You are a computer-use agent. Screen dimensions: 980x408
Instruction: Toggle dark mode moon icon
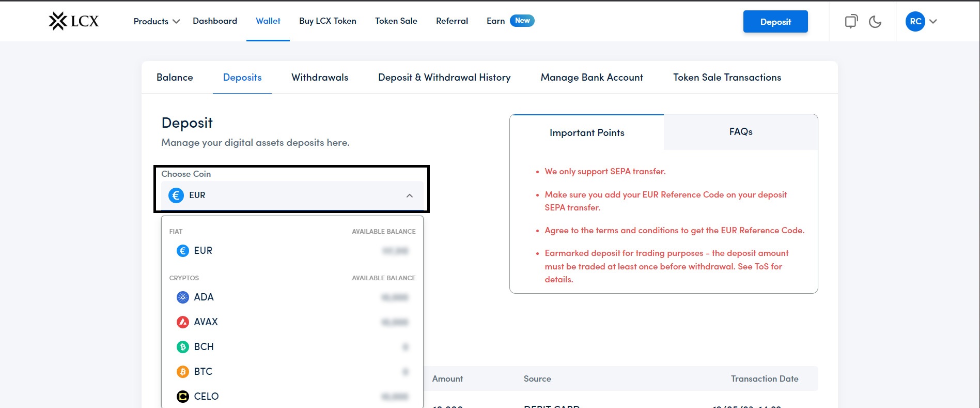(x=875, y=22)
